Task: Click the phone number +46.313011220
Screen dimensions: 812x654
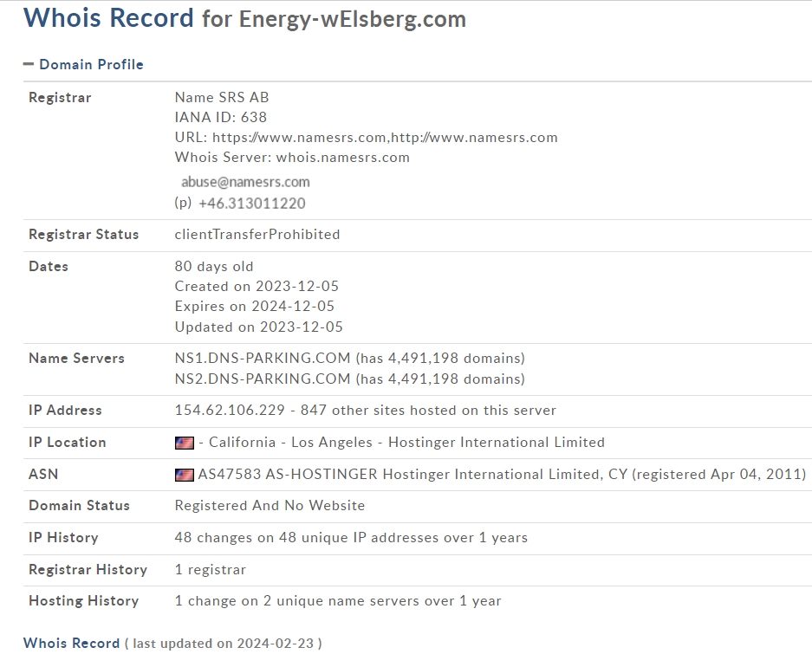Action: tap(252, 204)
